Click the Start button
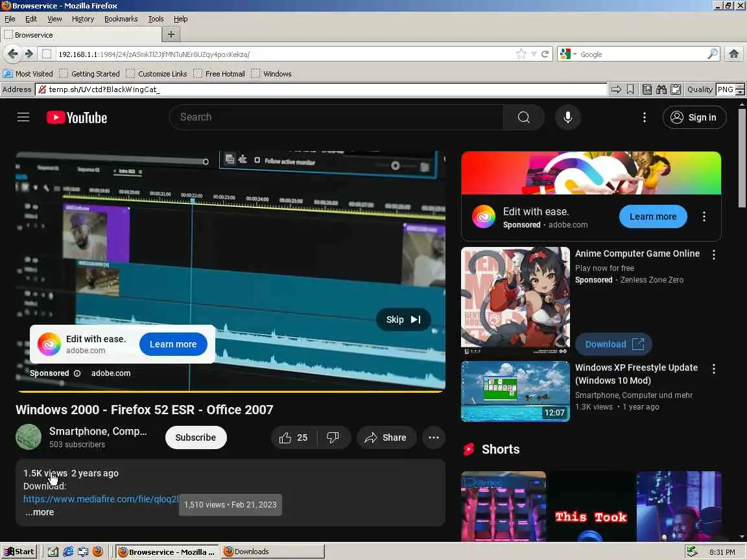This screenshot has height=560, width=747. coord(19,552)
